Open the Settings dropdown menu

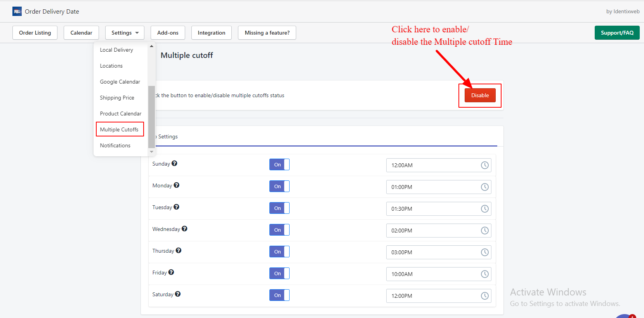pos(125,33)
